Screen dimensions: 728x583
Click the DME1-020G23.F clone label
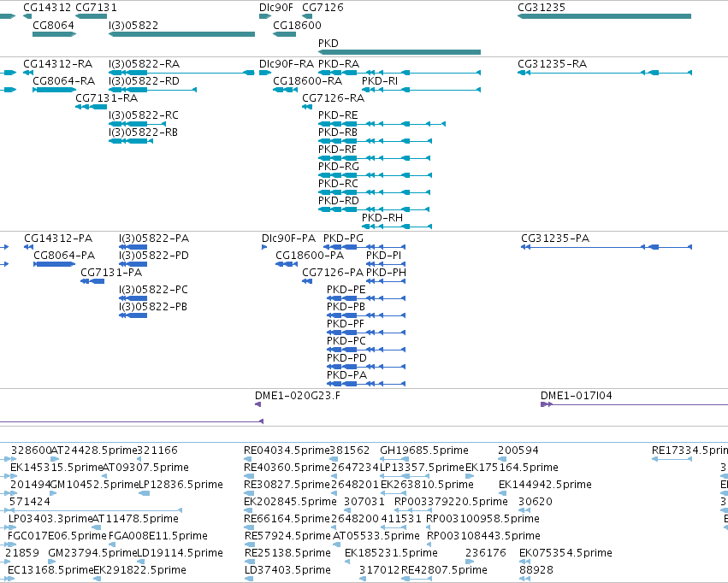point(297,395)
